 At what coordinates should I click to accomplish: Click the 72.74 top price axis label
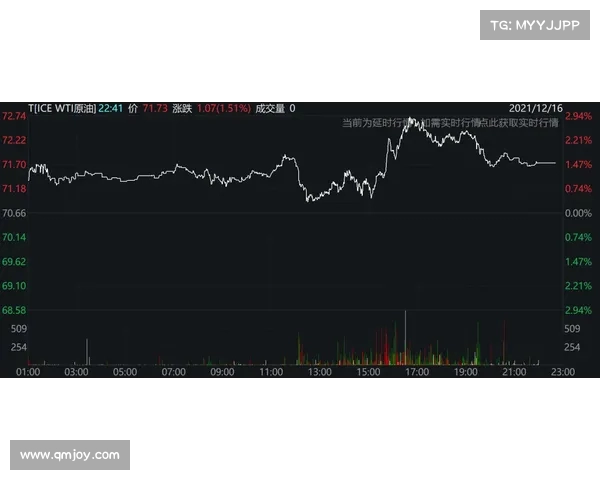pyautogui.click(x=14, y=117)
